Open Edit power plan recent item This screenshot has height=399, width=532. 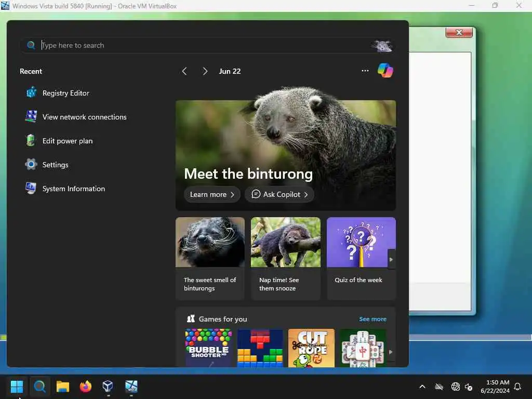coord(59,141)
